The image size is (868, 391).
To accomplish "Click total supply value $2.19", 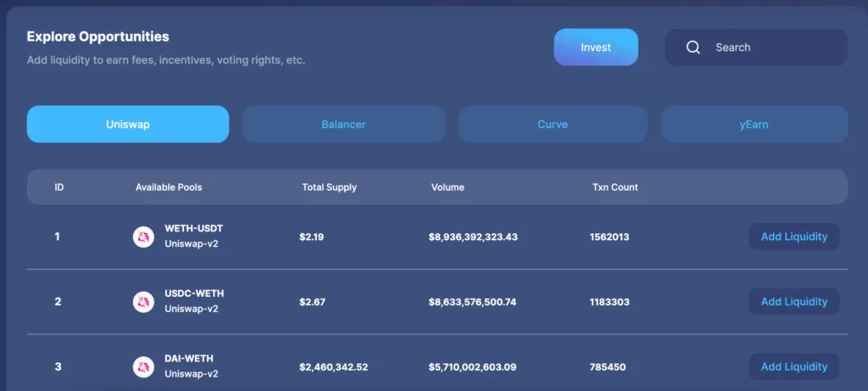I will pos(312,237).
